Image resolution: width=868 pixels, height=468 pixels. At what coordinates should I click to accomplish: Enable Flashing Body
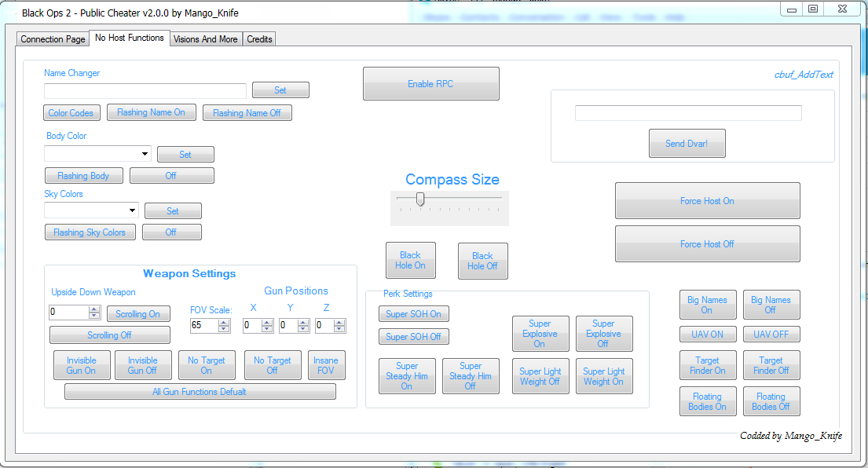(83, 175)
